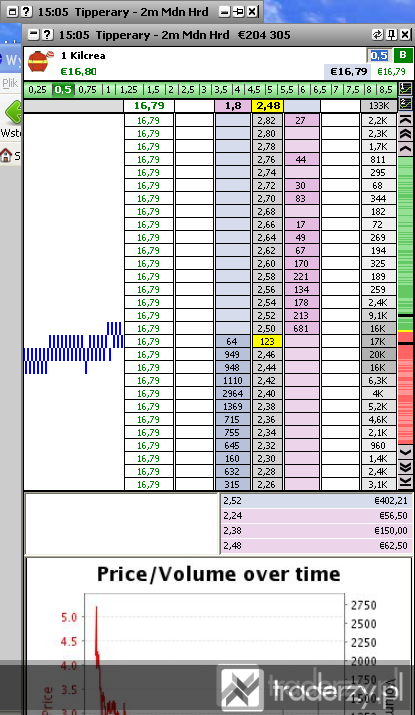
Task: Click the 133K total volume cell
Action: [x=379, y=106]
